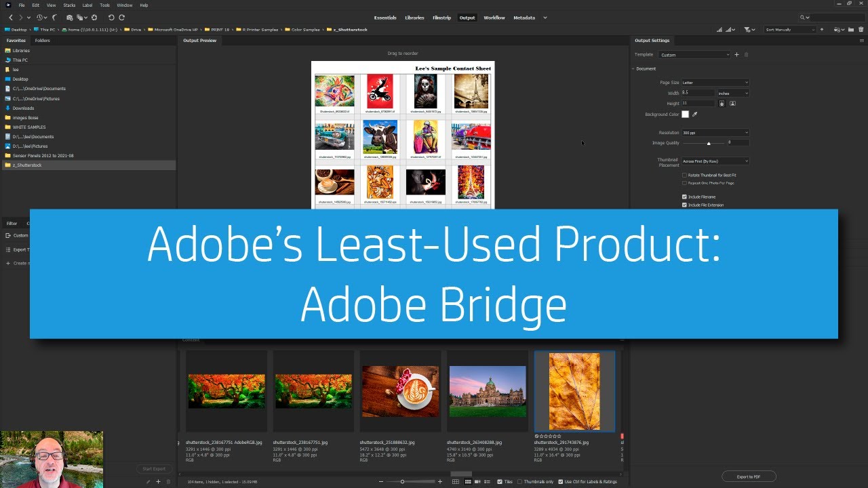This screenshot has width=868, height=488.
Task: Uncheck Include File Extension
Action: pyautogui.click(x=684, y=205)
